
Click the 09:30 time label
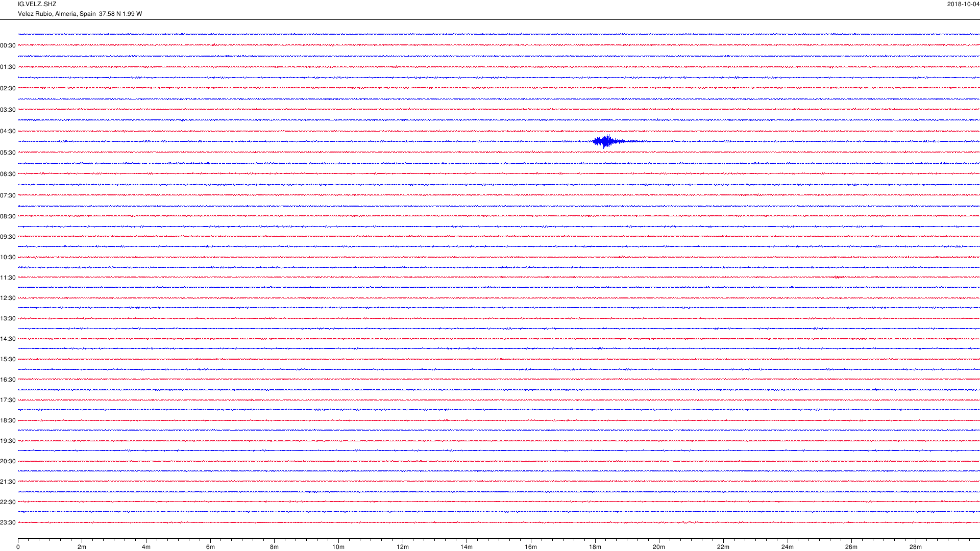(x=8, y=237)
